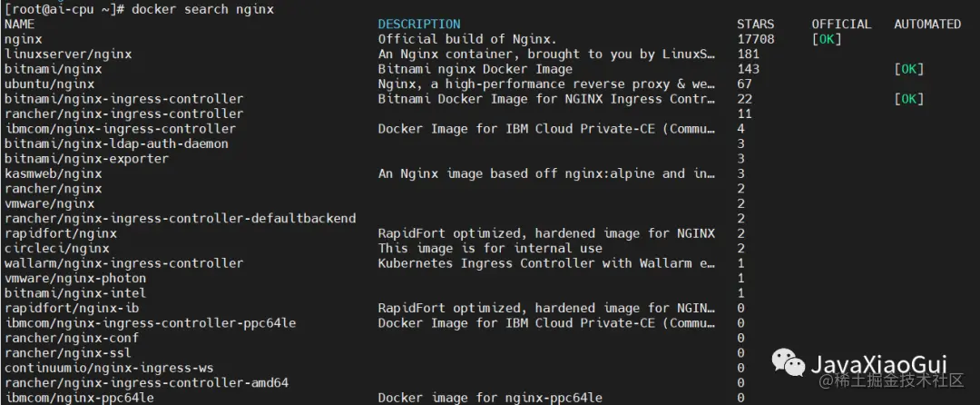Select the 'ibmcom/nginx-ppc64le' image name
This screenshot has height=405, width=980.
click(x=79, y=398)
